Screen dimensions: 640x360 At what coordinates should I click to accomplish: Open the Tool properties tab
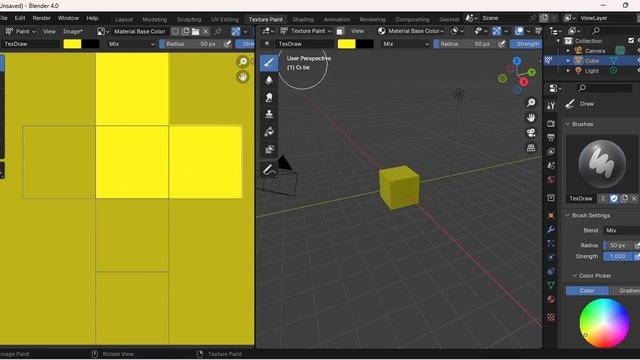click(551, 106)
